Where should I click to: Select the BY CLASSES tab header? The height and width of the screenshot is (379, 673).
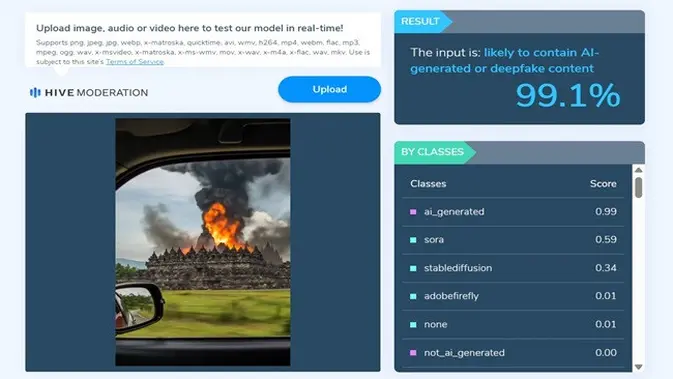434,152
